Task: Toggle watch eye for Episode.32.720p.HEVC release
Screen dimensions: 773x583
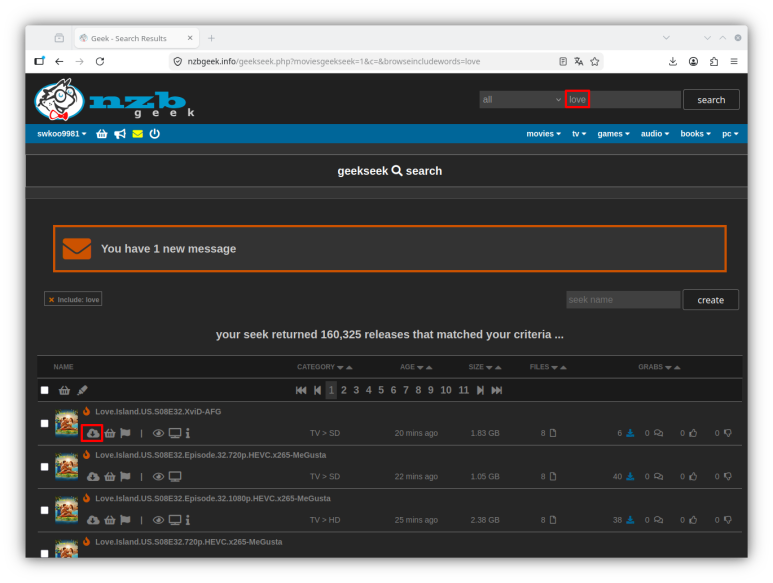Action: 158,477
